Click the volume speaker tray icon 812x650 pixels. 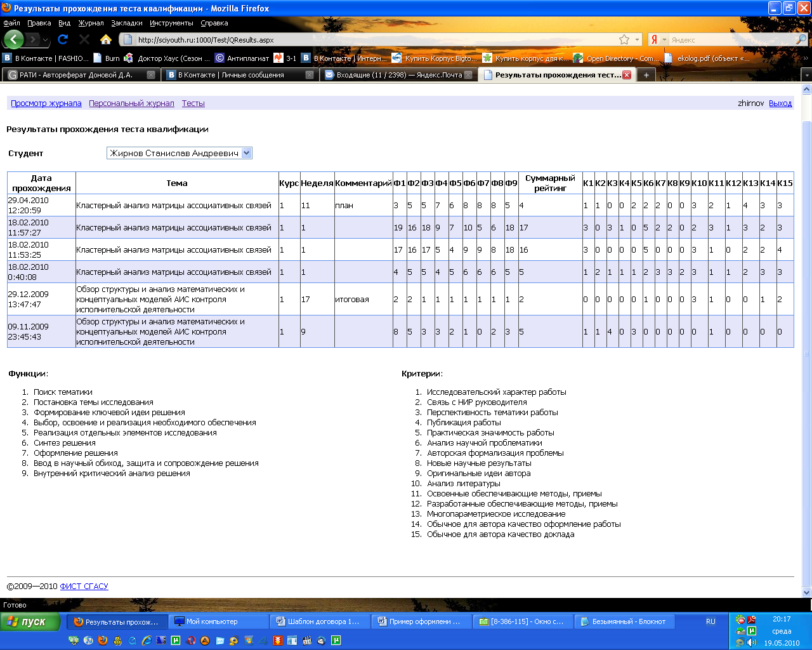click(752, 642)
